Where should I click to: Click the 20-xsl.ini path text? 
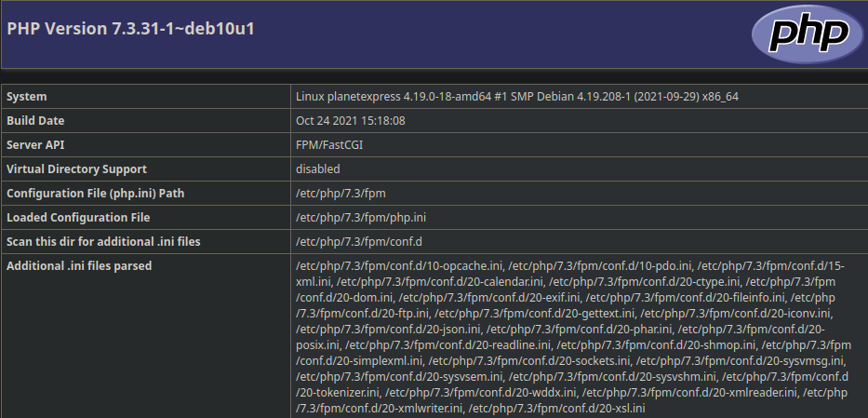click(x=557, y=409)
